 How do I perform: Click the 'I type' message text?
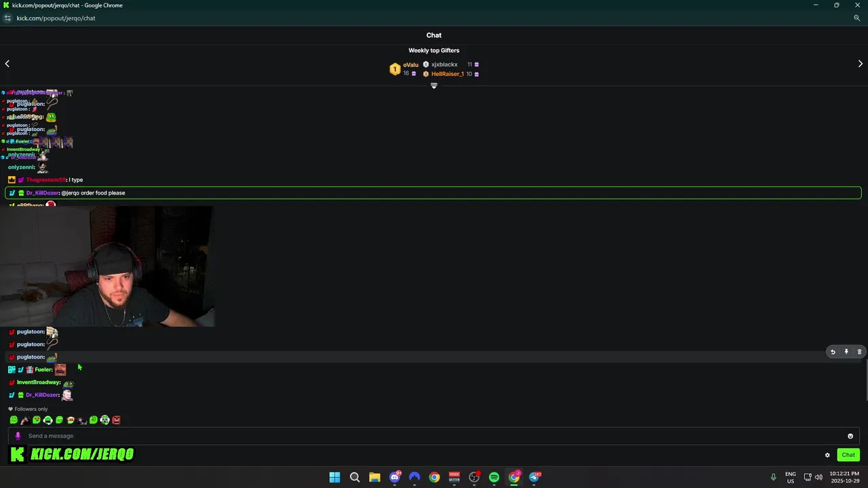tap(76, 180)
